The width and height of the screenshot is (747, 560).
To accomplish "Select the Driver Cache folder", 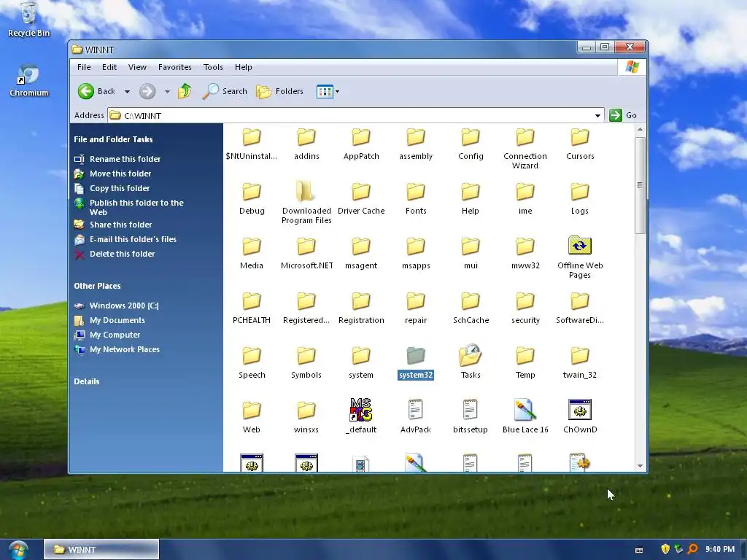I will (360, 198).
